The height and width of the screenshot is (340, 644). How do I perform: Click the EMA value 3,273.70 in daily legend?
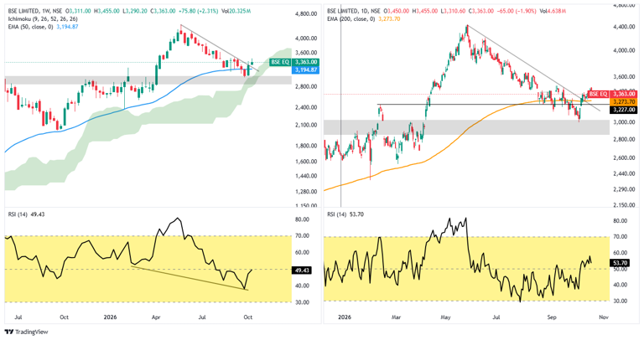388,19
